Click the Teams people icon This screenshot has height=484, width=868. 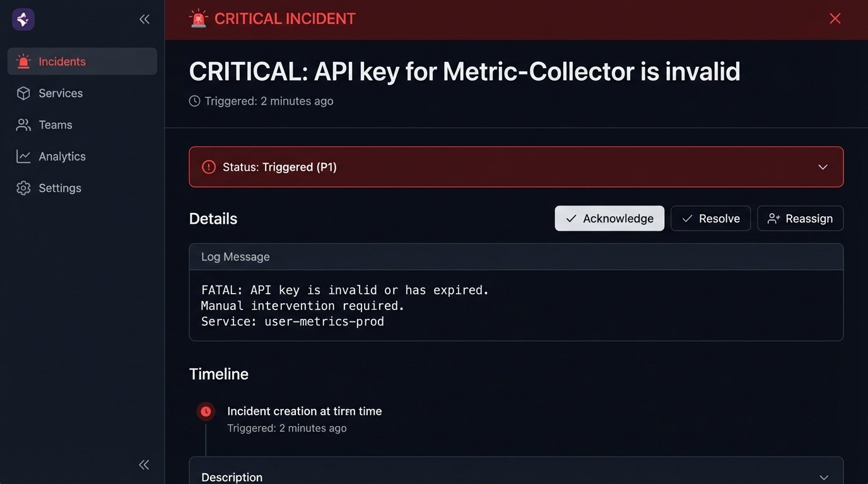(x=23, y=125)
